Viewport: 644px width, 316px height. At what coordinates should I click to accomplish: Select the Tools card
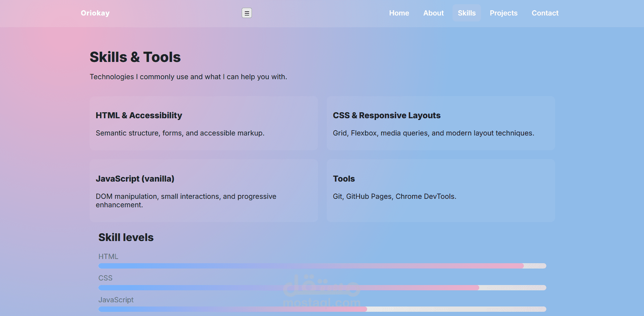pos(441,190)
